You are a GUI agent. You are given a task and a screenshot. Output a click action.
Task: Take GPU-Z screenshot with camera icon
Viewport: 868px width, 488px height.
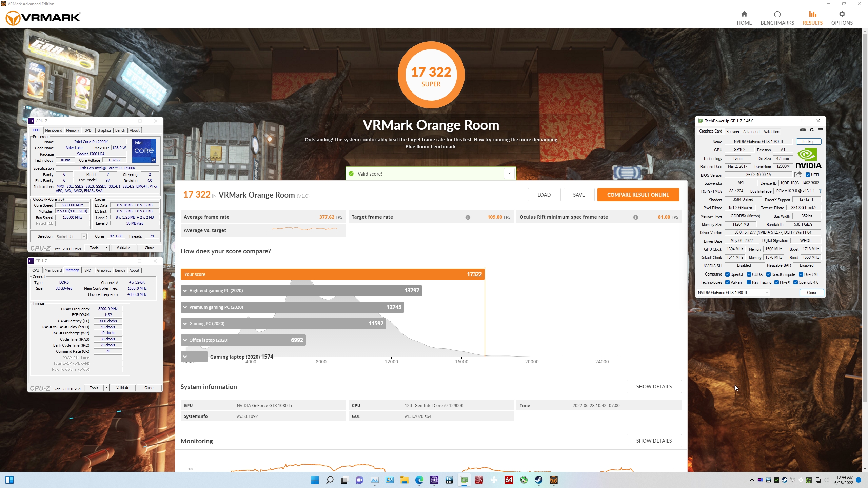[x=803, y=130]
